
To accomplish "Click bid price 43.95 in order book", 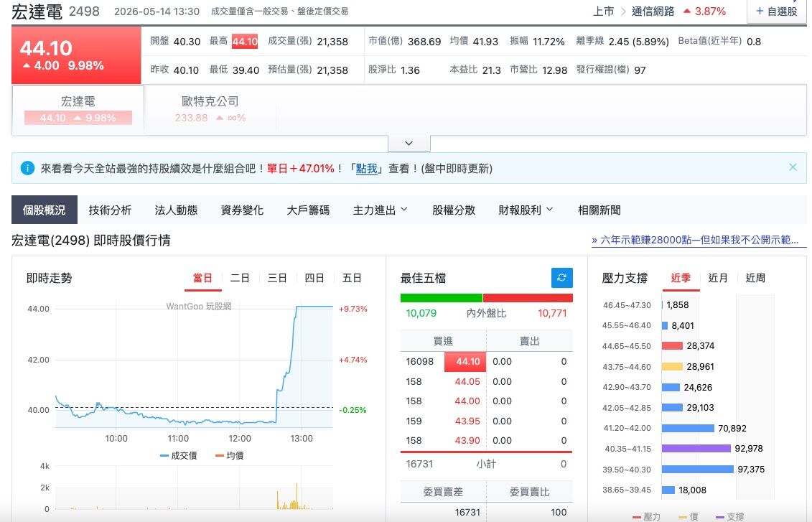I will pyautogui.click(x=467, y=421).
